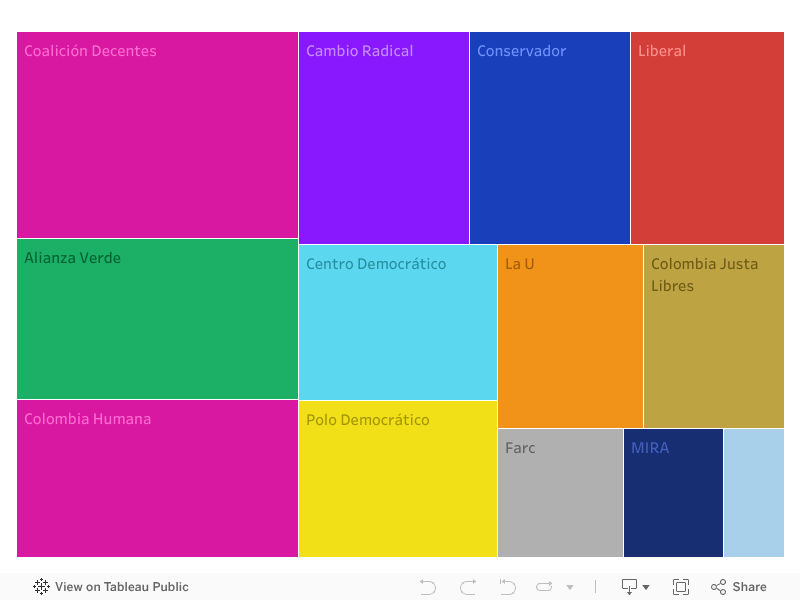Select the Farc gray block

(x=560, y=493)
